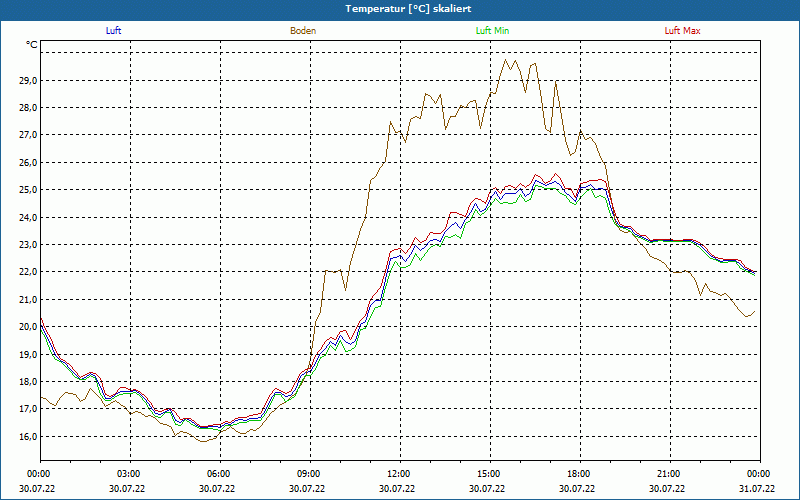Click the 28,0 y-axis value
Image resolution: width=800 pixels, height=500 pixels.
click(x=29, y=108)
